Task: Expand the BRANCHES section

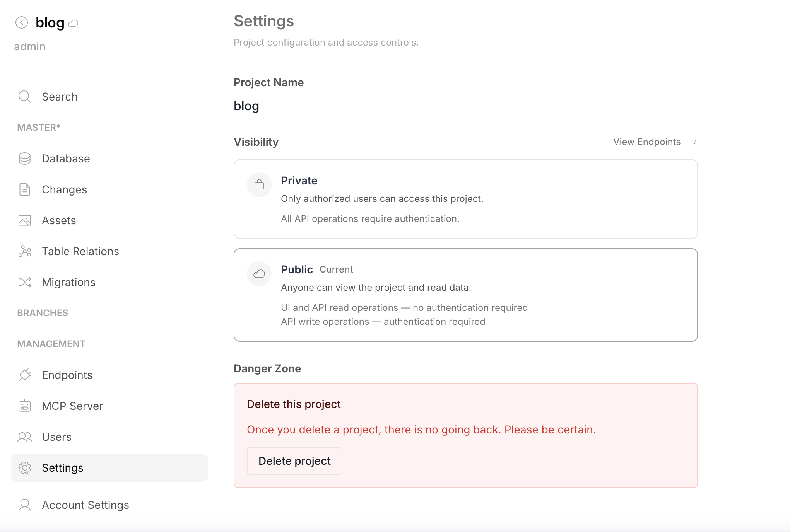Action: click(42, 313)
